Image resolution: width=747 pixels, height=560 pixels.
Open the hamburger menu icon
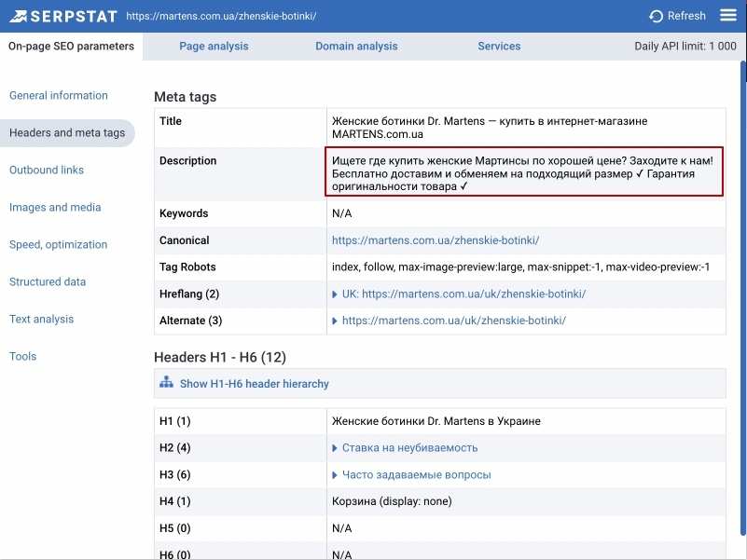click(728, 16)
